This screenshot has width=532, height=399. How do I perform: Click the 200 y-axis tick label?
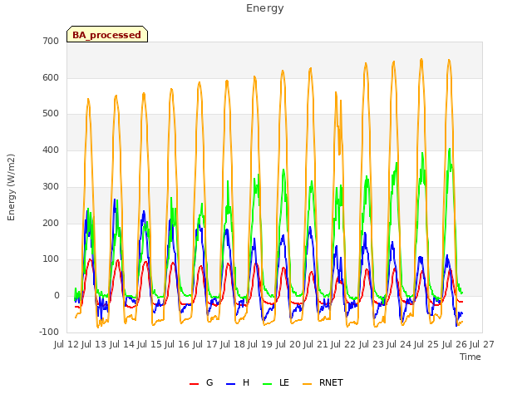point(51,223)
